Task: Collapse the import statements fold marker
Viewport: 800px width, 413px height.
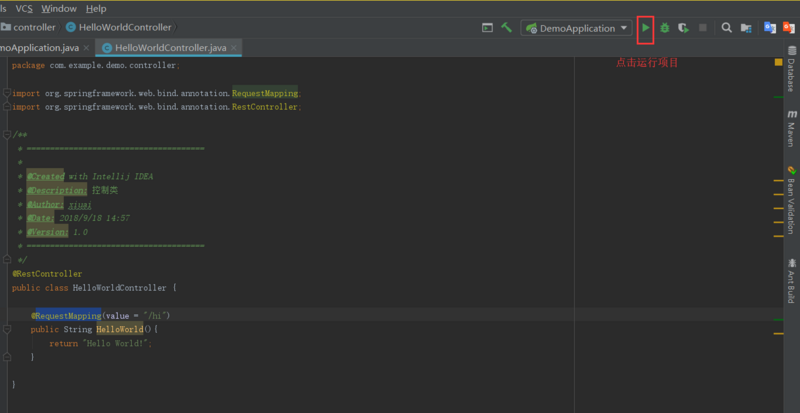Action: click(x=8, y=93)
